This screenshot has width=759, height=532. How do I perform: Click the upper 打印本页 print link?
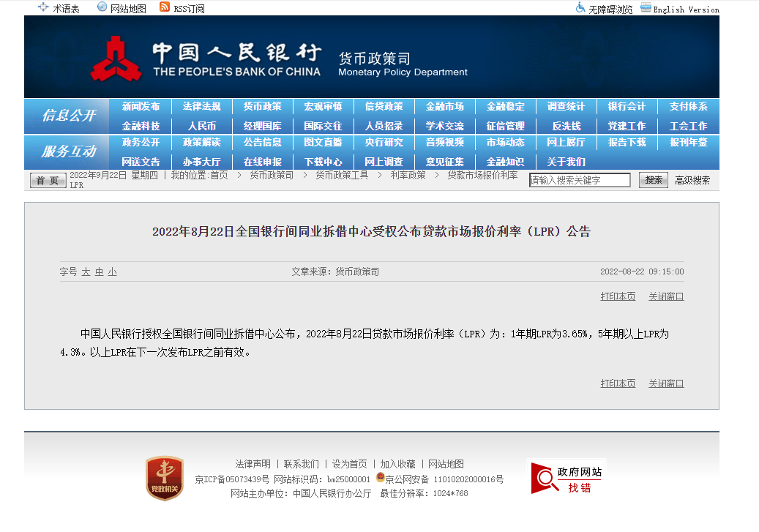tap(618, 296)
